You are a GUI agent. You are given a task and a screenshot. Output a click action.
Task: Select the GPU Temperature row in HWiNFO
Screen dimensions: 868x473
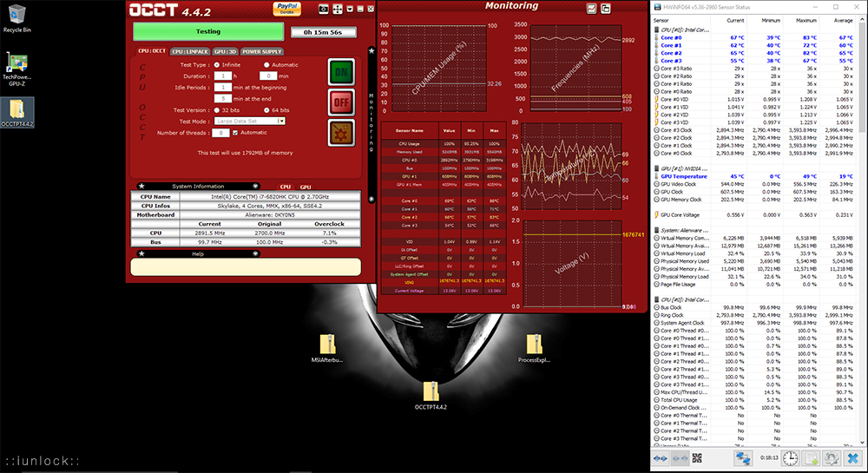(x=754, y=176)
